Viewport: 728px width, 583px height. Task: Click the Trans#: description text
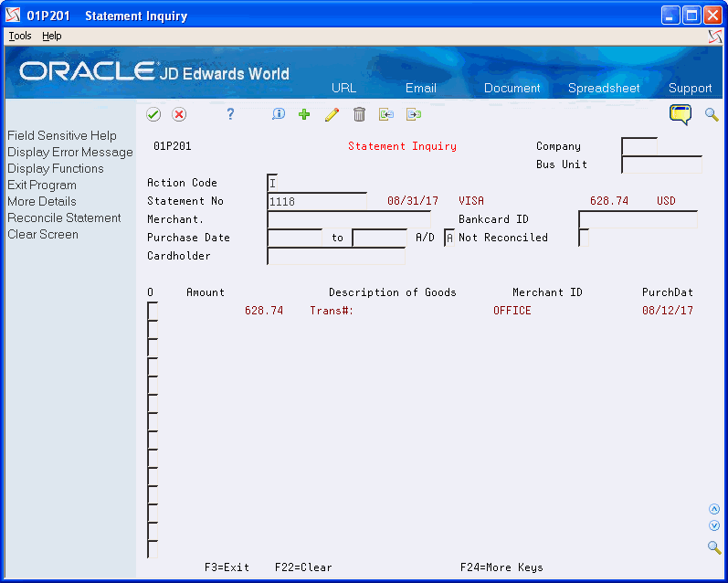332,311
